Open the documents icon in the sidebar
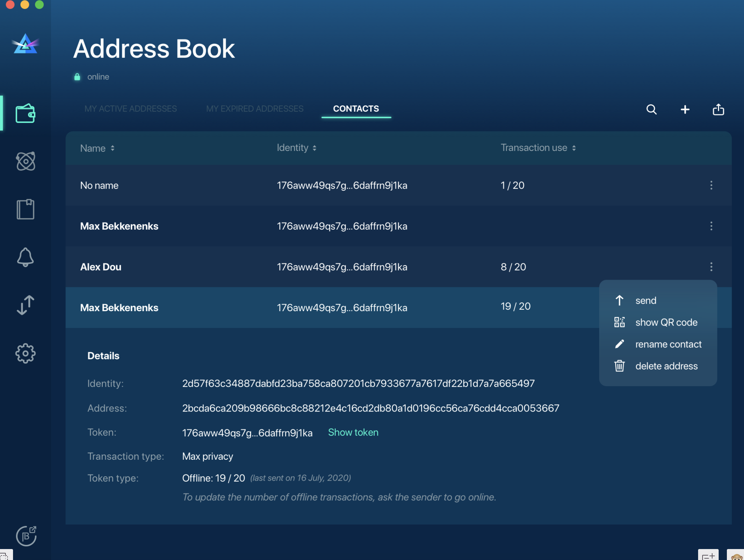This screenshot has height=560, width=744. (25, 209)
